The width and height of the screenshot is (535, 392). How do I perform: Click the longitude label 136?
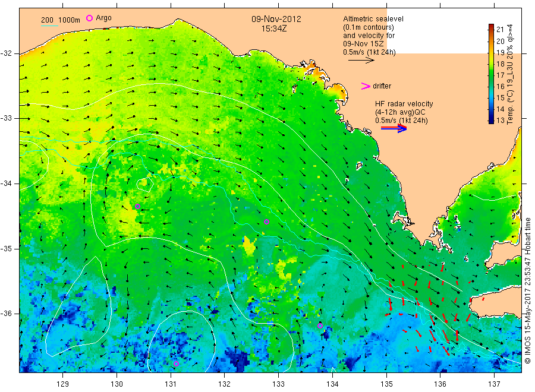pos(440,384)
